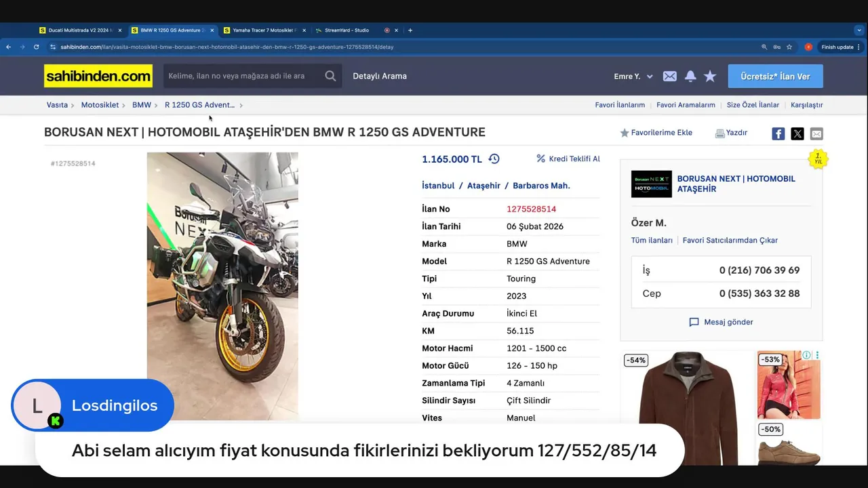
Task: Share listing on X
Action: [x=797, y=134]
